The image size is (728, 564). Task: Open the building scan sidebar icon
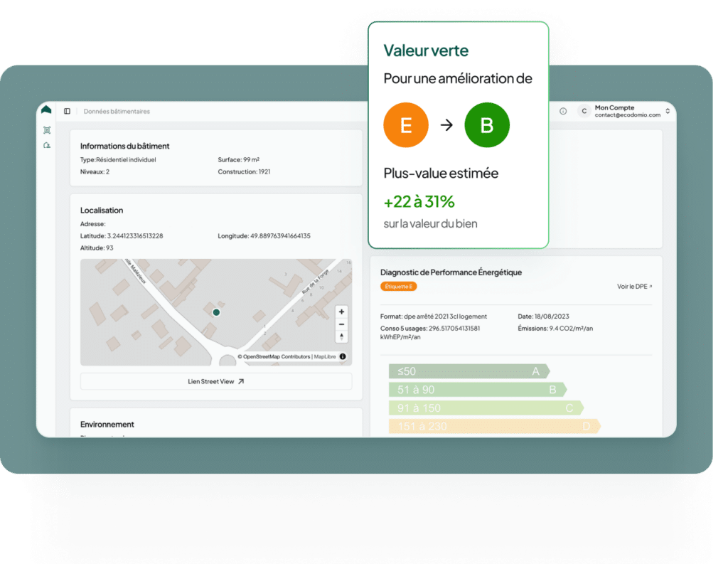point(46,130)
